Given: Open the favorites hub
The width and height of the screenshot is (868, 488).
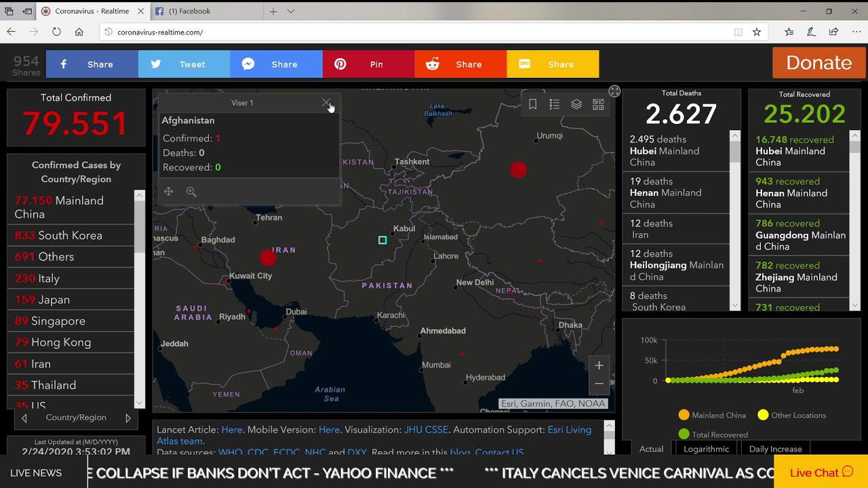Looking at the screenshot, I should (x=789, y=32).
